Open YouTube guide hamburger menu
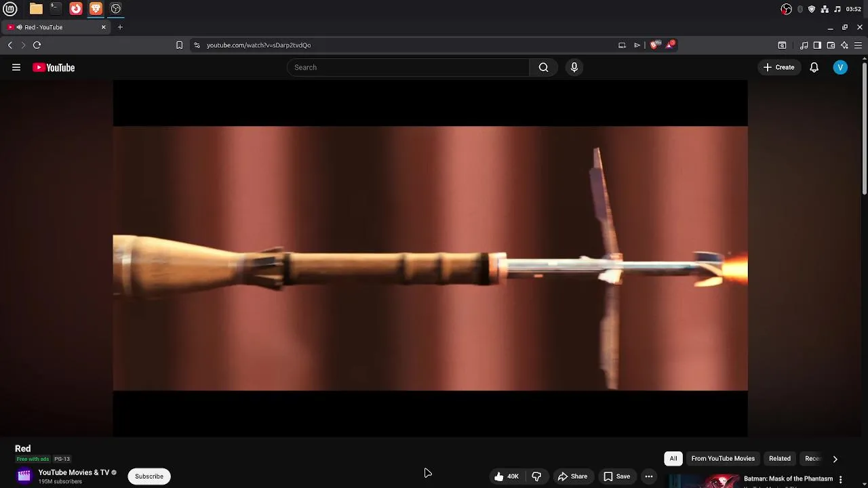Screen dimensions: 868x488 pyautogui.click(x=16, y=67)
